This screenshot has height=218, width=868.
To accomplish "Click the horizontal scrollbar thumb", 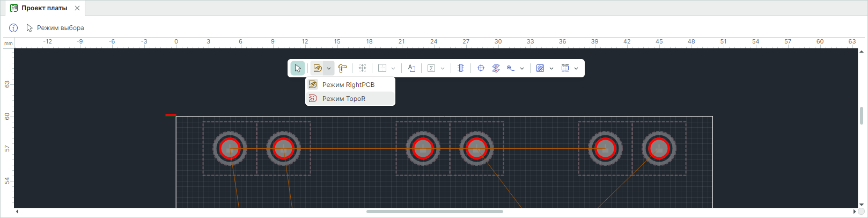I will click(435, 212).
